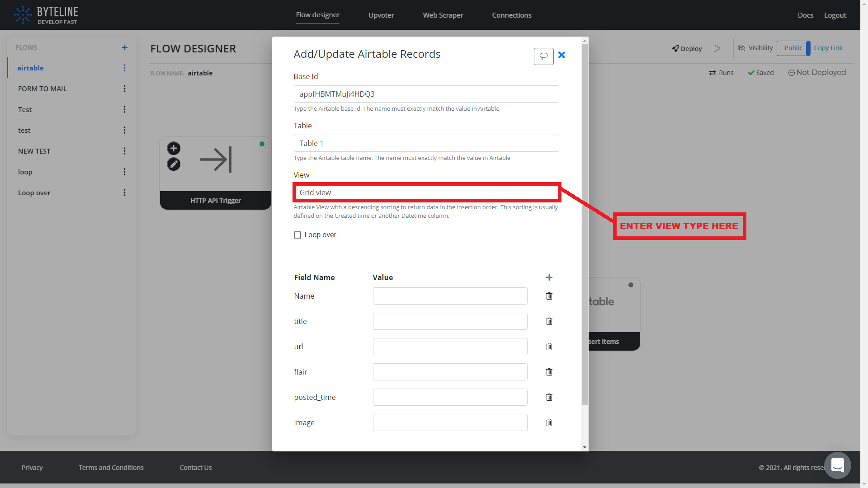Deploy the flow
The width and height of the screenshot is (868, 488).
687,48
